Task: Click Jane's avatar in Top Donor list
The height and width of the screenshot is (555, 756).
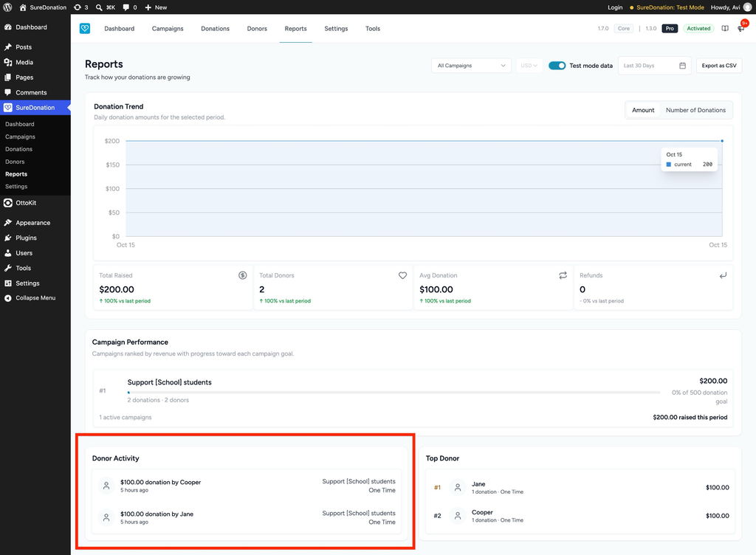Action: 458,488
